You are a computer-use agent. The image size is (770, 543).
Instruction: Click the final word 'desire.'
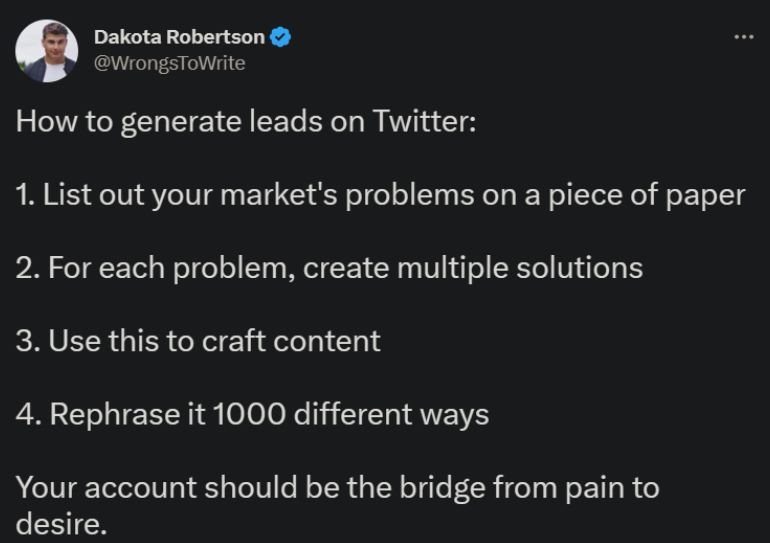tap(61, 524)
